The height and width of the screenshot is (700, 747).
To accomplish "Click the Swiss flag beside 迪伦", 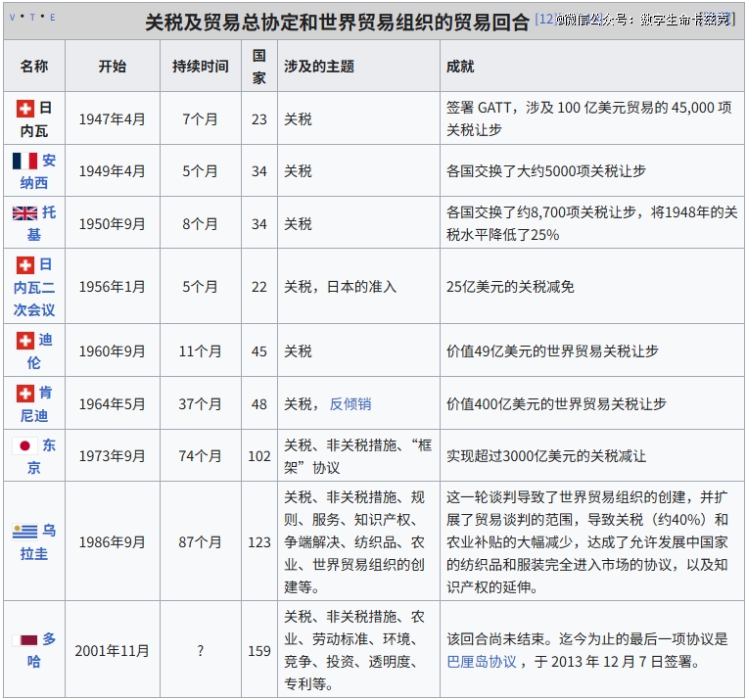I will (25, 341).
